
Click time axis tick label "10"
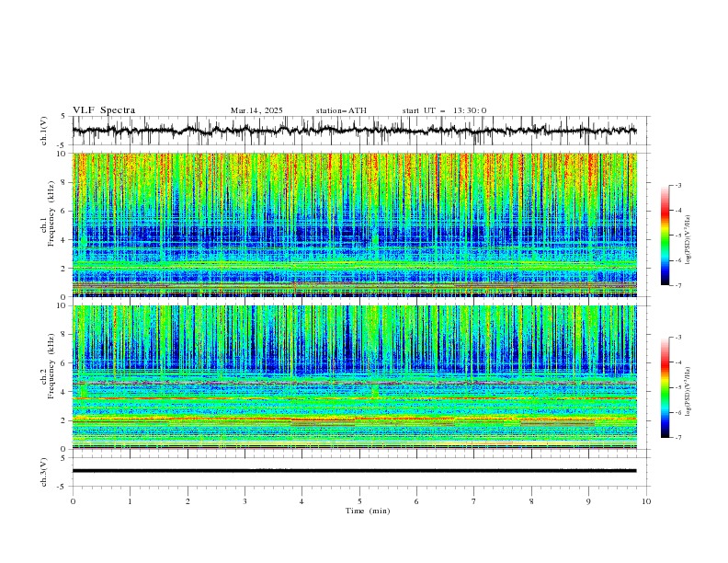point(646,501)
